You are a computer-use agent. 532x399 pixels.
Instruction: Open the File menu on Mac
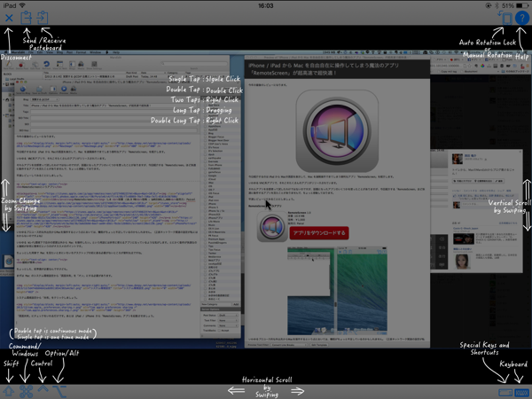(x=31, y=52)
